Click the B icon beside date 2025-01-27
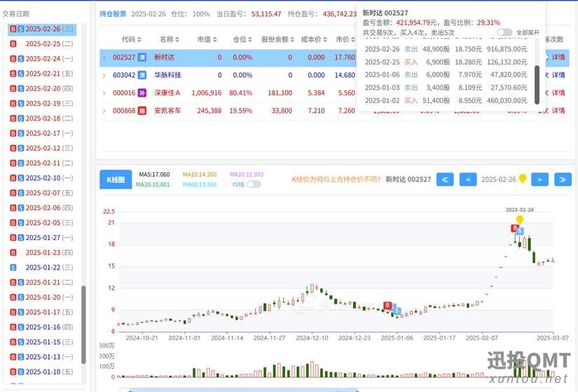Screen dimensions: 578x392 (x=13, y=237)
